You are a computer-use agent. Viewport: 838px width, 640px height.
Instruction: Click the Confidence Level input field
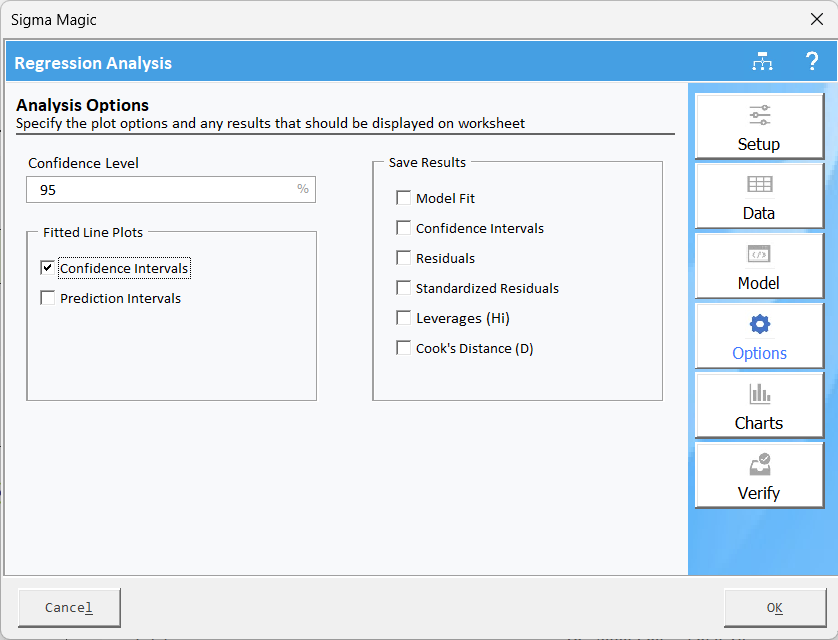click(171, 190)
